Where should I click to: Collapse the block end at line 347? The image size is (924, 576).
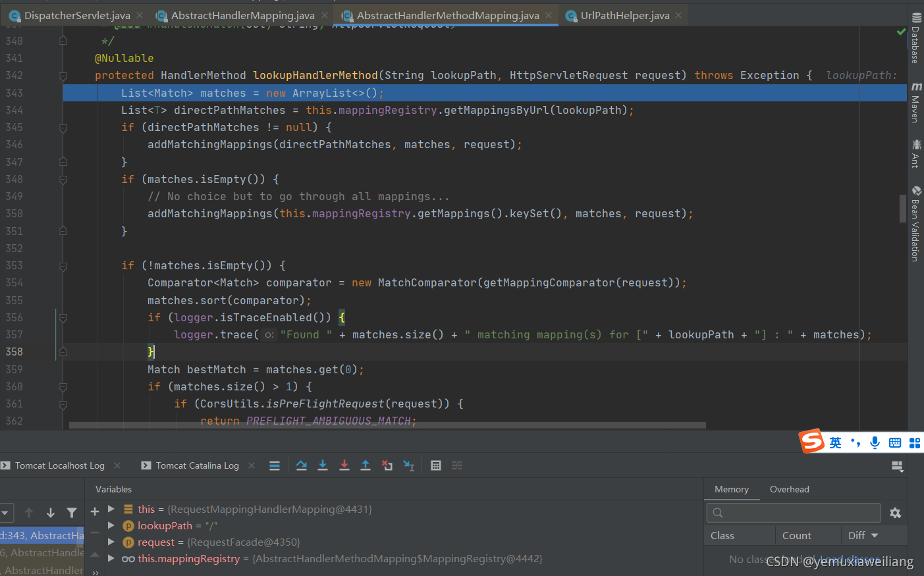coord(63,162)
